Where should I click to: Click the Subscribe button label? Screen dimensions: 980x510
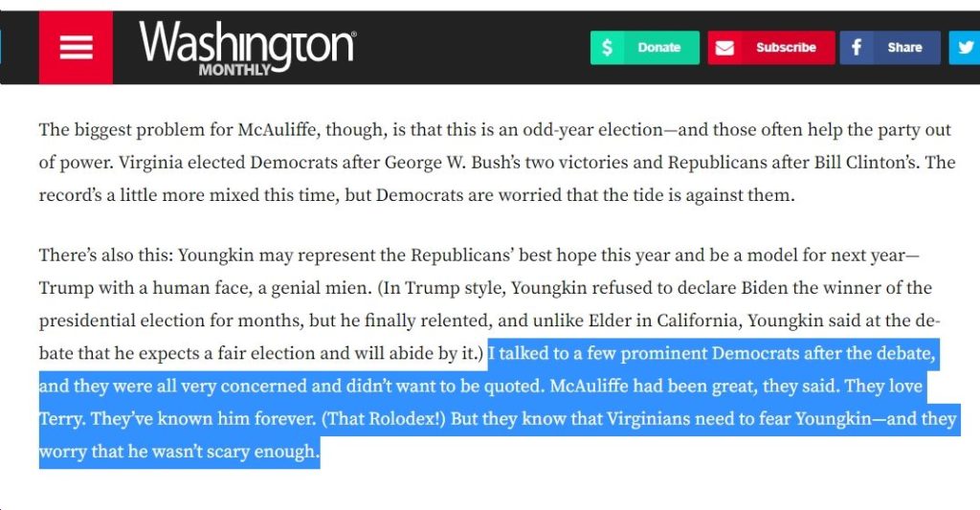click(786, 48)
